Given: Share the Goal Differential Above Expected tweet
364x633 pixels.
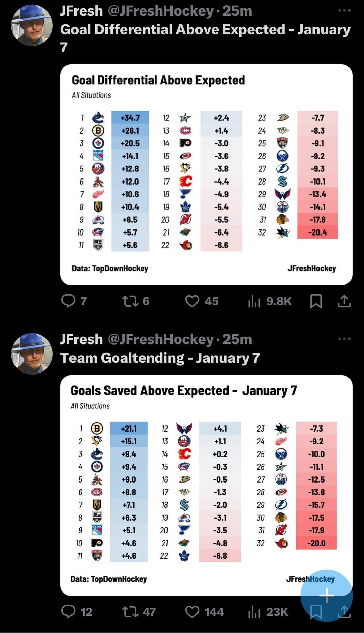Looking at the screenshot, I should [x=344, y=301].
